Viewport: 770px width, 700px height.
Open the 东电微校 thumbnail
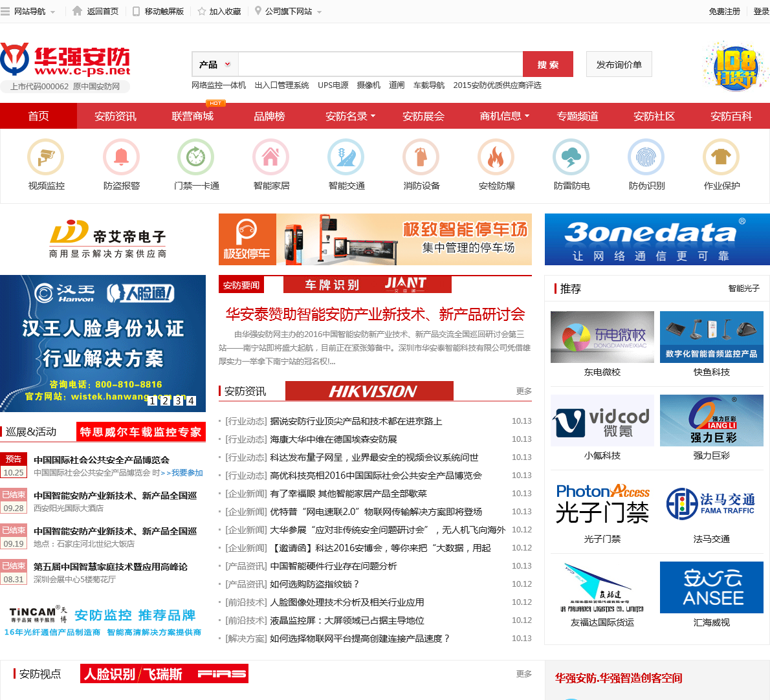tap(602, 337)
